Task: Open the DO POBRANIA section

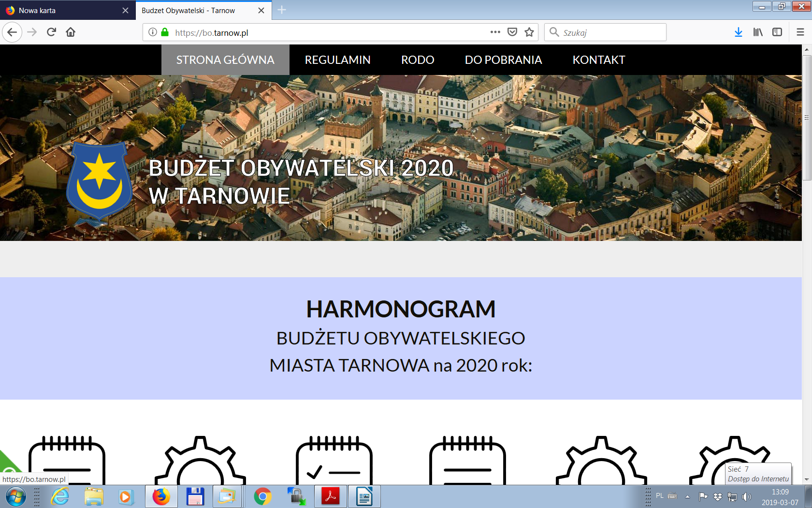Action: coord(504,60)
